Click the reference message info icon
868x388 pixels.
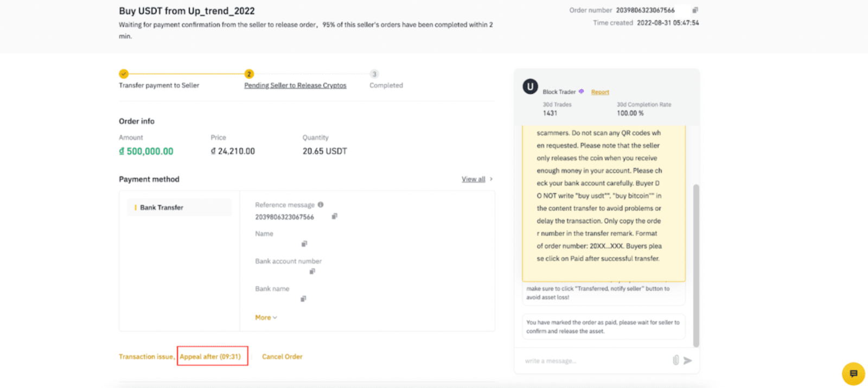(321, 205)
